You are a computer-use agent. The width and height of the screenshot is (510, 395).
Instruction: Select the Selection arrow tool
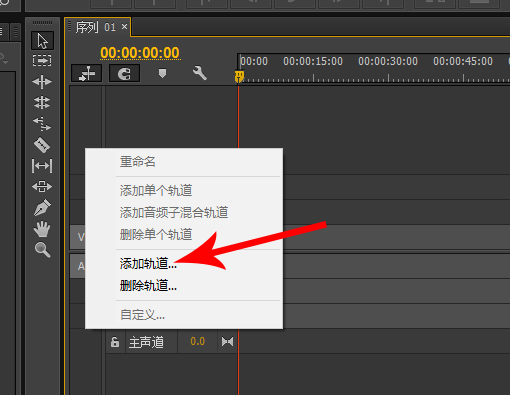(x=42, y=41)
